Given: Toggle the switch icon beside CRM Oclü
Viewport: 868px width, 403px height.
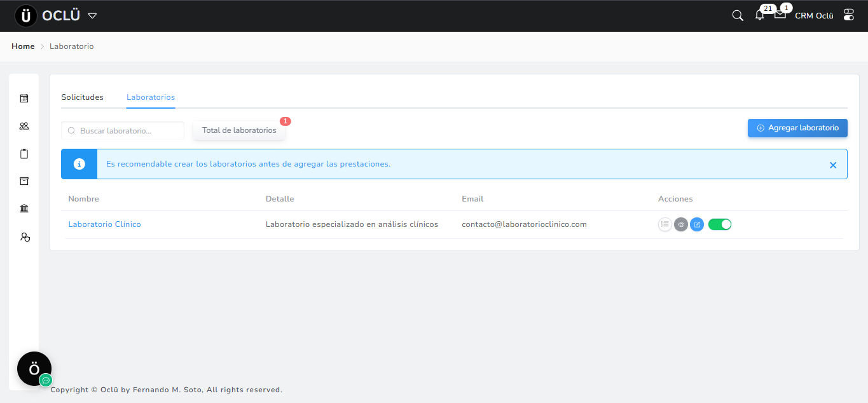Looking at the screenshot, I should tap(849, 15).
